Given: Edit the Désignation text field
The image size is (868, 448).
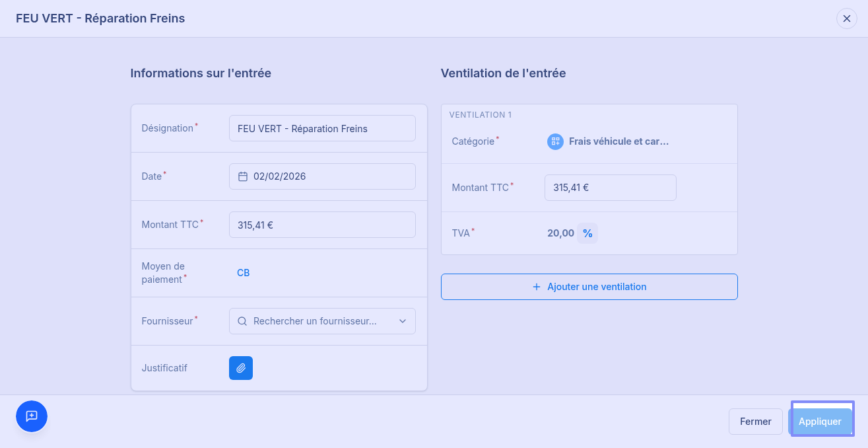Looking at the screenshot, I should point(322,128).
